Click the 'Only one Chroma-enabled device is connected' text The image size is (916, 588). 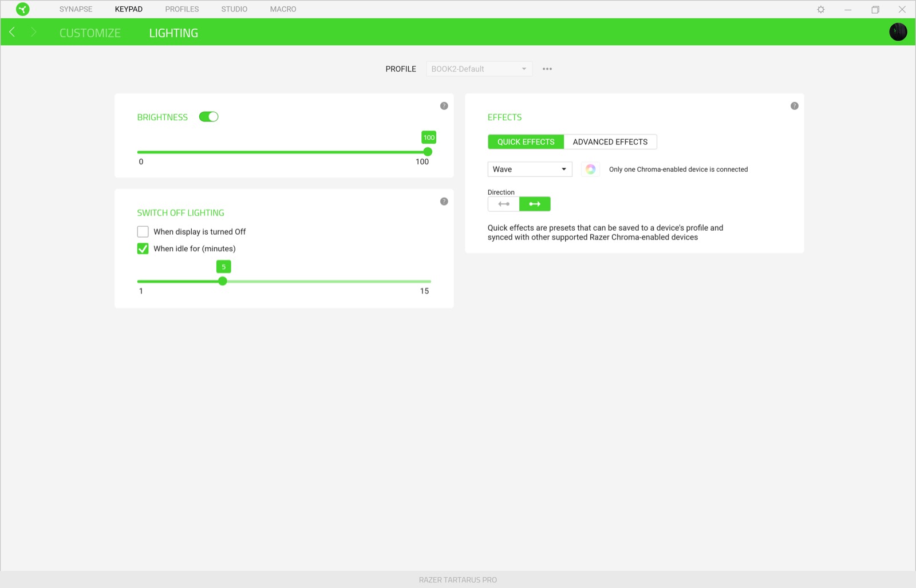tap(678, 169)
